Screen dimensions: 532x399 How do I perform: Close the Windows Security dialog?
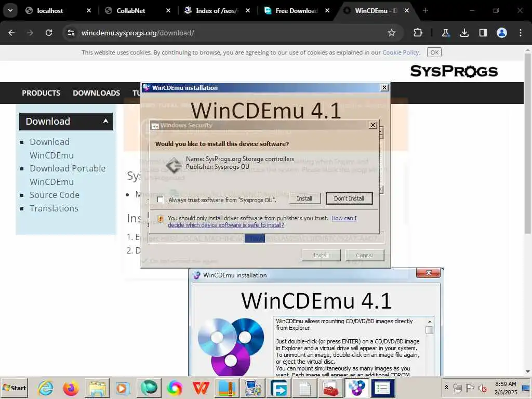pyautogui.click(x=373, y=125)
